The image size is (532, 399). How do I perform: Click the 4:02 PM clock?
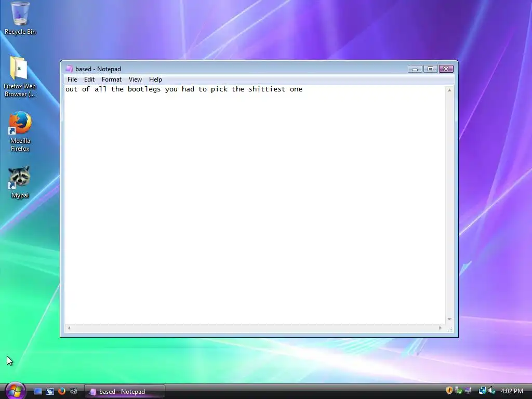pos(512,391)
